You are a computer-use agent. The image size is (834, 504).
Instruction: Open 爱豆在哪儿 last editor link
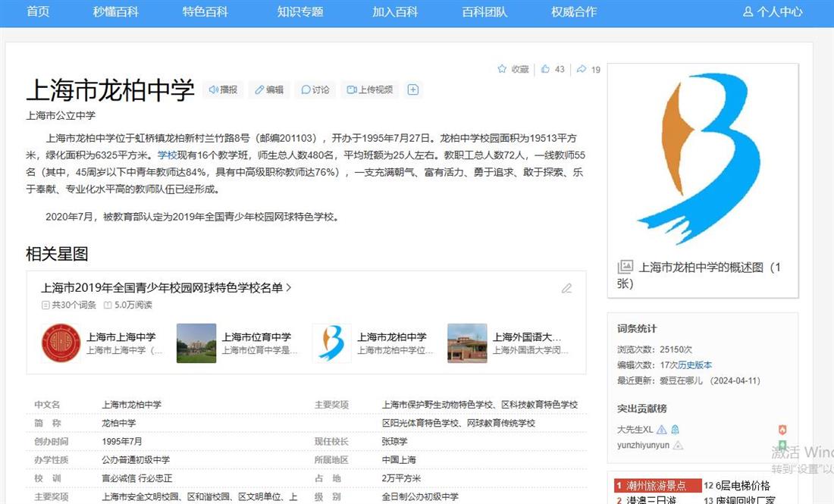coord(681,380)
